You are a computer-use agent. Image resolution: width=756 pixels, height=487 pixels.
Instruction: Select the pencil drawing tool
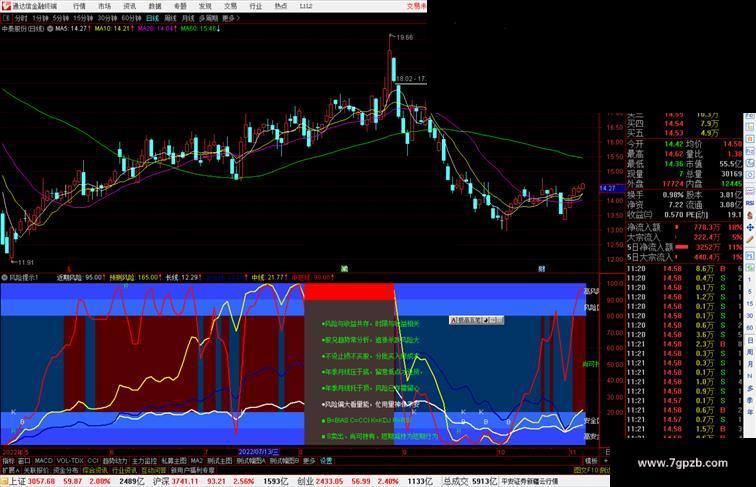pyautogui.click(x=750, y=240)
